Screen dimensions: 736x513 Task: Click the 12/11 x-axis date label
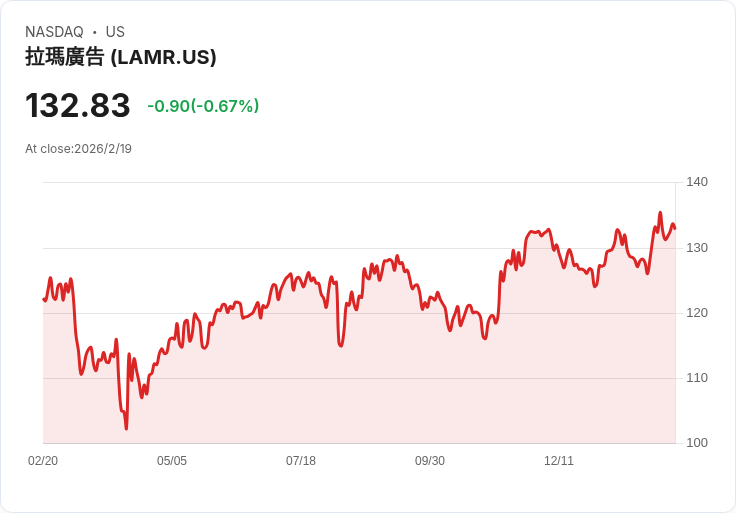(x=559, y=461)
